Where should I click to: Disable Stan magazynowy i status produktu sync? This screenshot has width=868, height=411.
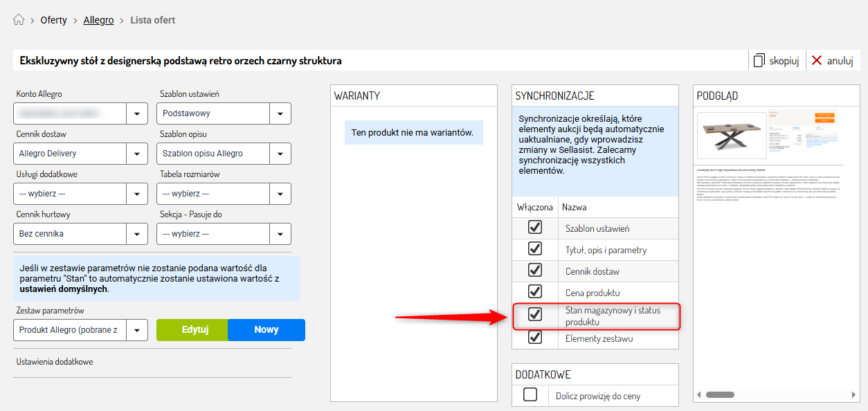(x=534, y=315)
